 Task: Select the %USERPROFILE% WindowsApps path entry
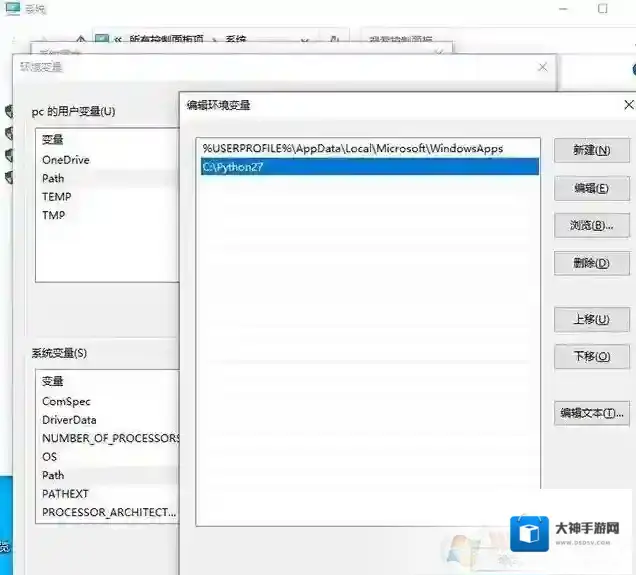[370, 148]
